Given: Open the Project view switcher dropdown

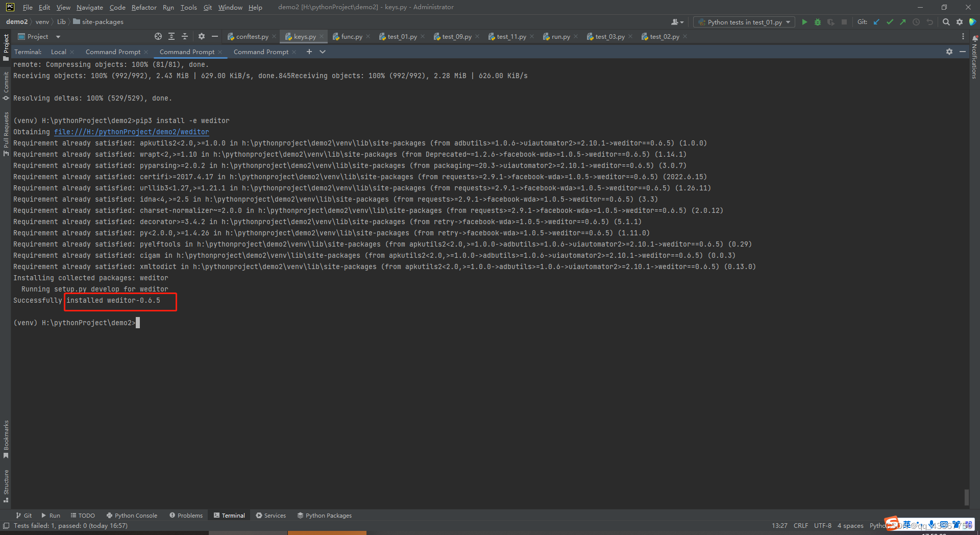Looking at the screenshot, I should [57, 36].
